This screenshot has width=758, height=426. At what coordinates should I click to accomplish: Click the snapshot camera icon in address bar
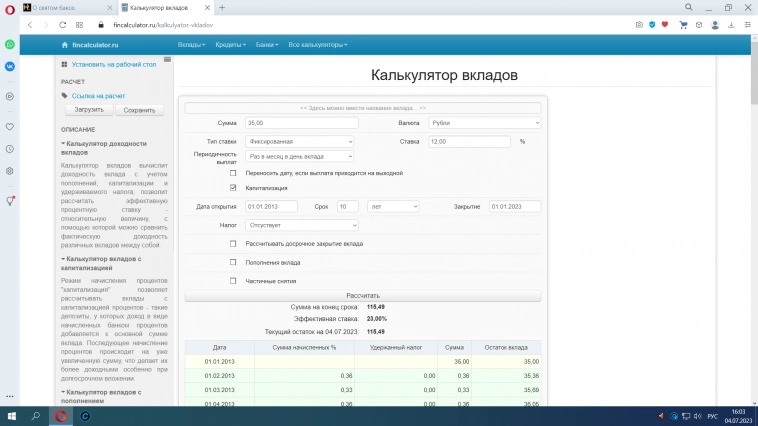639,24
